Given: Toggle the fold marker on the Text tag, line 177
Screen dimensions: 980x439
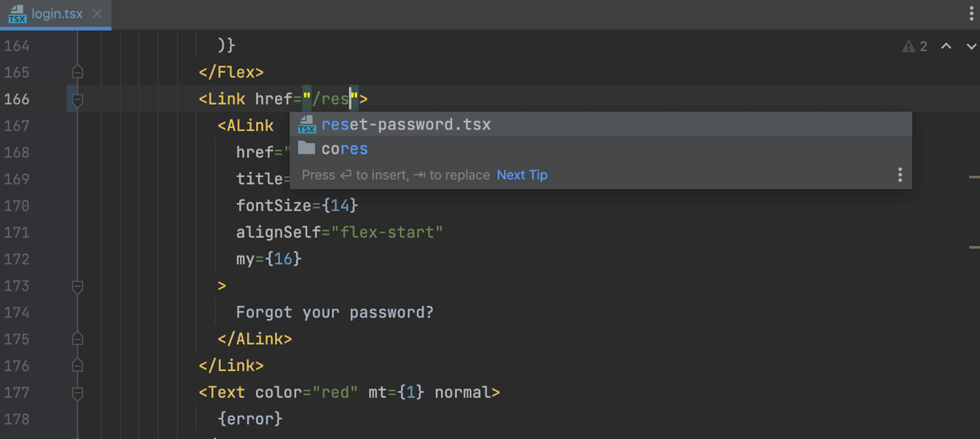Looking at the screenshot, I should click(x=78, y=393).
